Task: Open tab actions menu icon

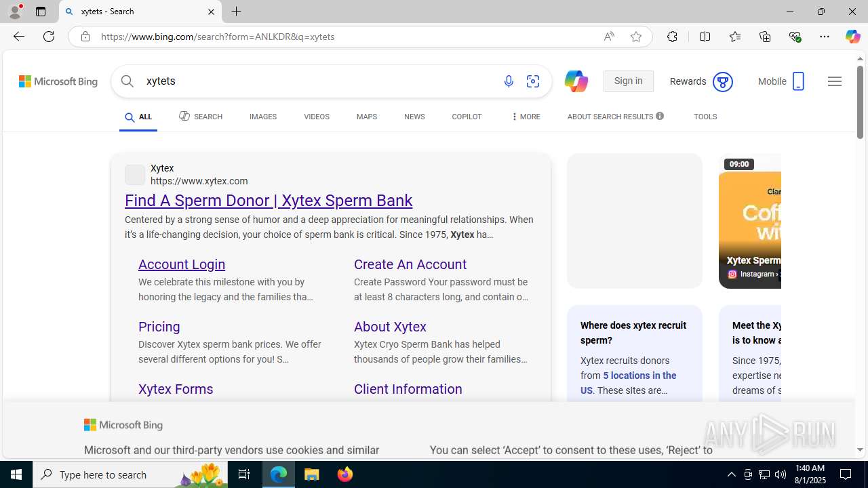Action: (x=41, y=12)
